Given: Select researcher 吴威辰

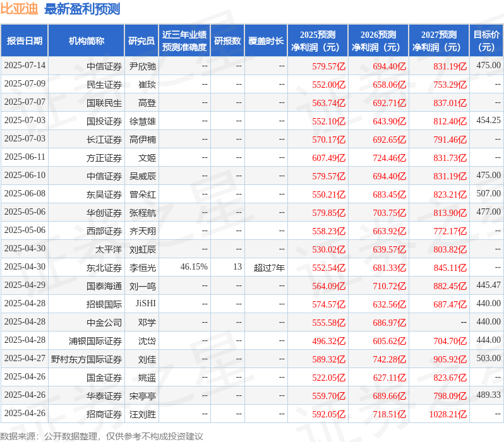Looking at the screenshot, I should (x=143, y=176).
